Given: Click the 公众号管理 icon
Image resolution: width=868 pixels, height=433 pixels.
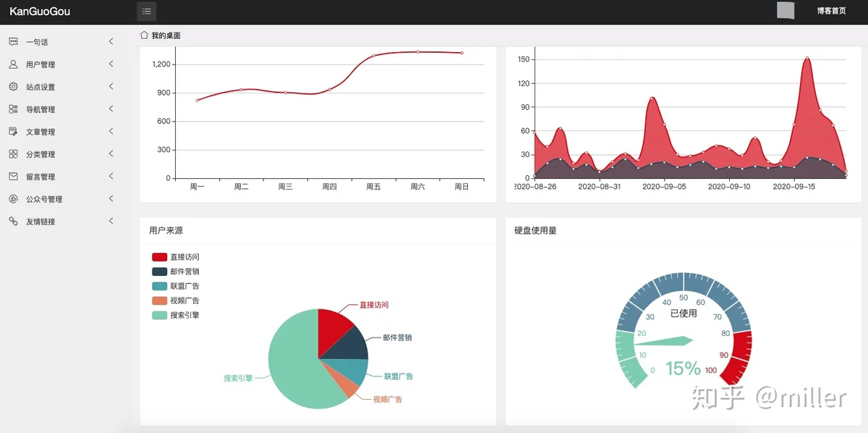Looking at the screenshot, I should 13,199.
